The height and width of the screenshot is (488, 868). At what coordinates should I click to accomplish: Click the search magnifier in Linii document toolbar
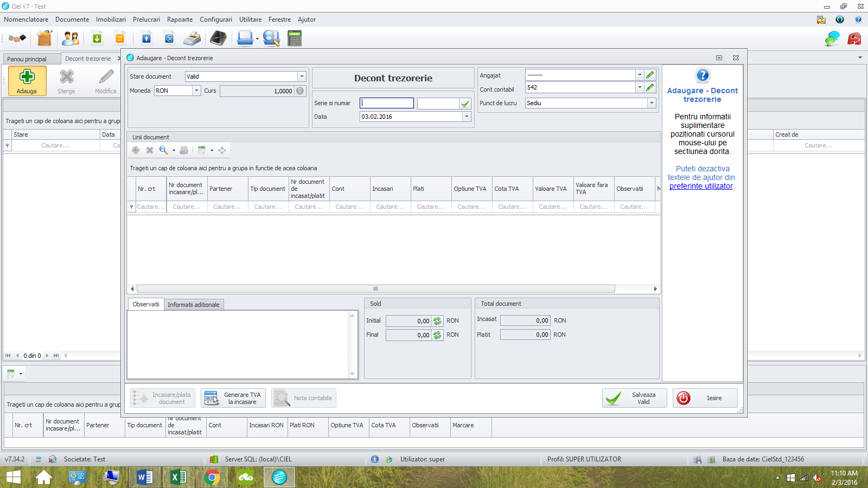coord(163,150)
